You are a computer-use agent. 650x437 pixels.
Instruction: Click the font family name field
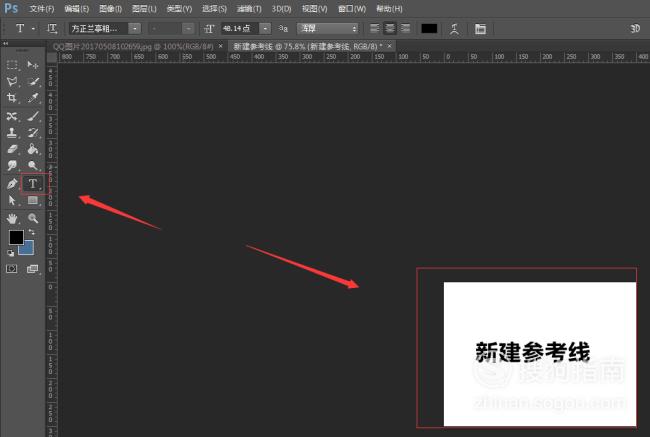99,29
